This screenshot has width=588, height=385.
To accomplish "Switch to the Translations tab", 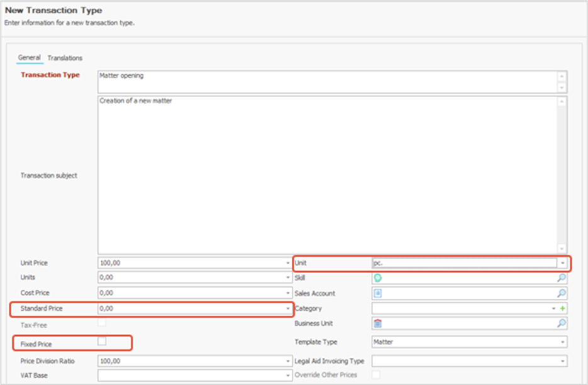I will click(x=65, y=58).
